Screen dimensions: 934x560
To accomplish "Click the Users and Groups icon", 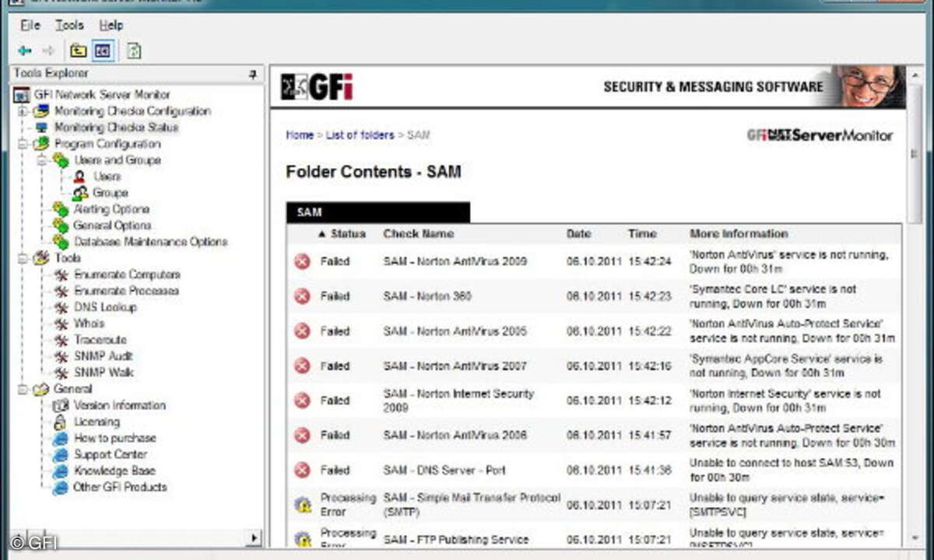I will pyautogui.click(x=61, y=160).
